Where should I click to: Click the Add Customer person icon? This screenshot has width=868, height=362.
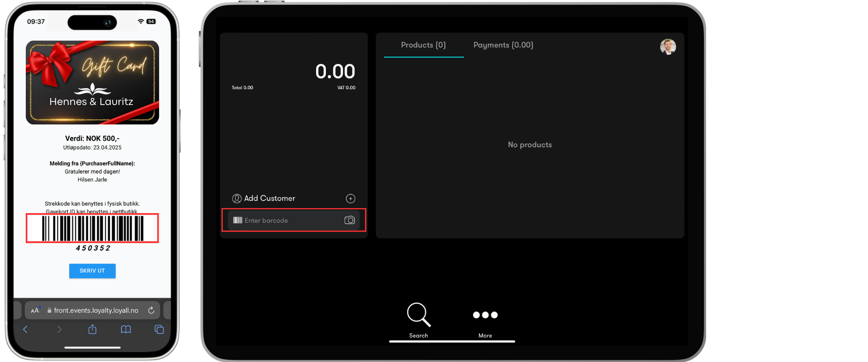point(237,199)
